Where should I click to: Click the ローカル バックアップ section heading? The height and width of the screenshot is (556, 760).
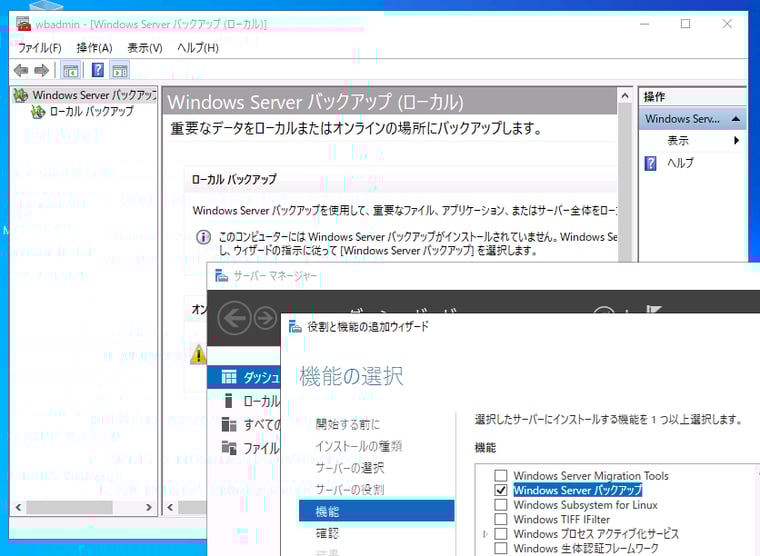click(x=234, y=179)
